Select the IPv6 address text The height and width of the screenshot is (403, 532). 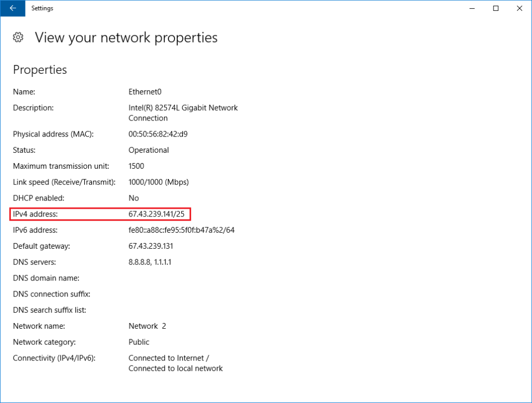(181, 230)
